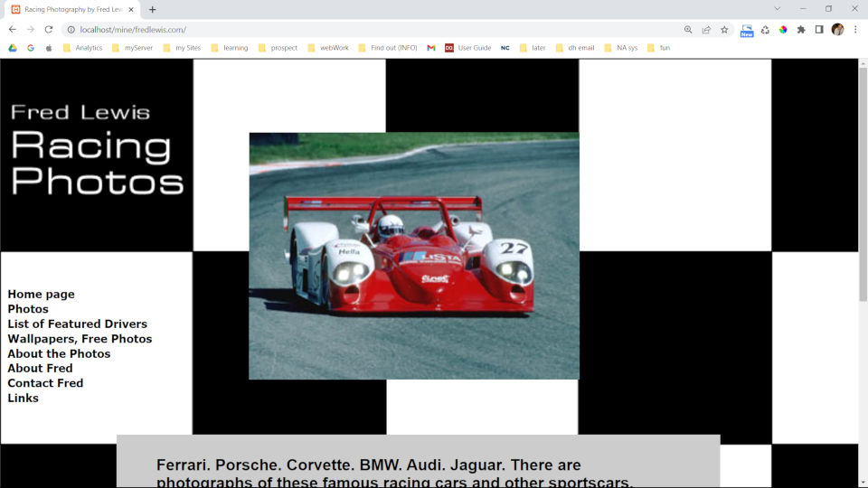Expand the Find out (INFO) bookmarks folder

coord(388,48)
